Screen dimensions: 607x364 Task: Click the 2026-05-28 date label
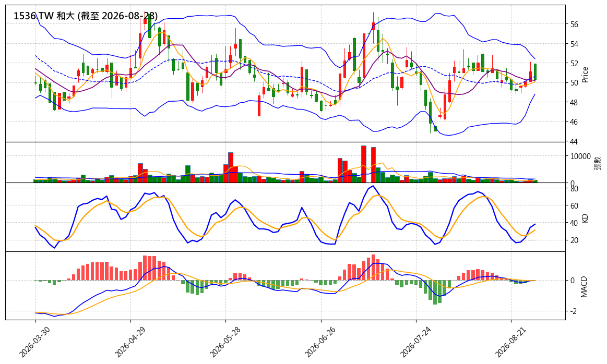click(x=224, y=342)
